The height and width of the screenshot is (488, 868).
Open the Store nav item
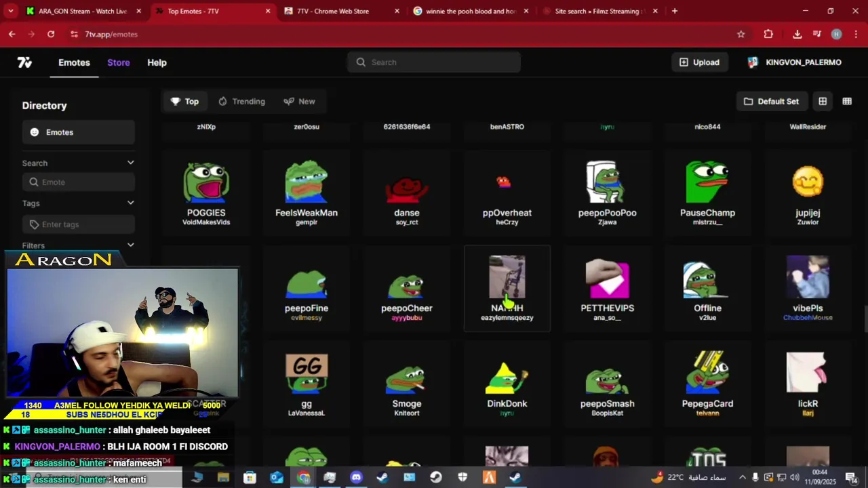click(x=118, y=62)
